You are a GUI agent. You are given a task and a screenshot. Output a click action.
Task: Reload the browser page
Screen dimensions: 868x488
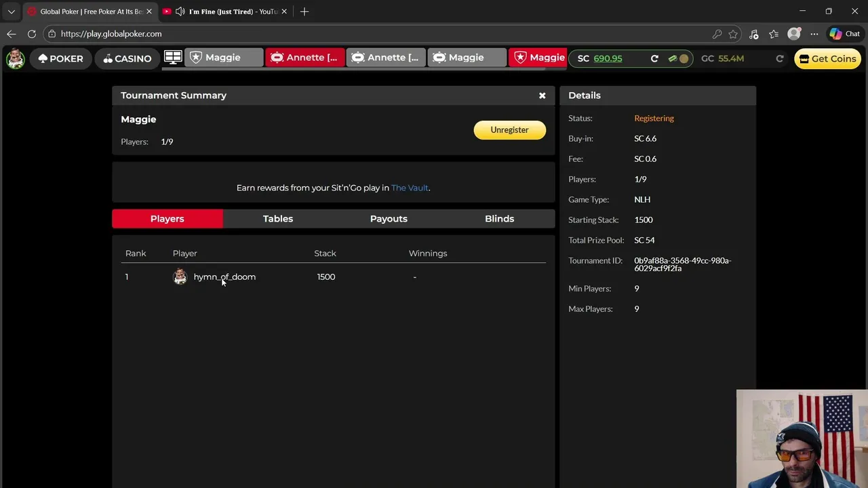(32, 34)
